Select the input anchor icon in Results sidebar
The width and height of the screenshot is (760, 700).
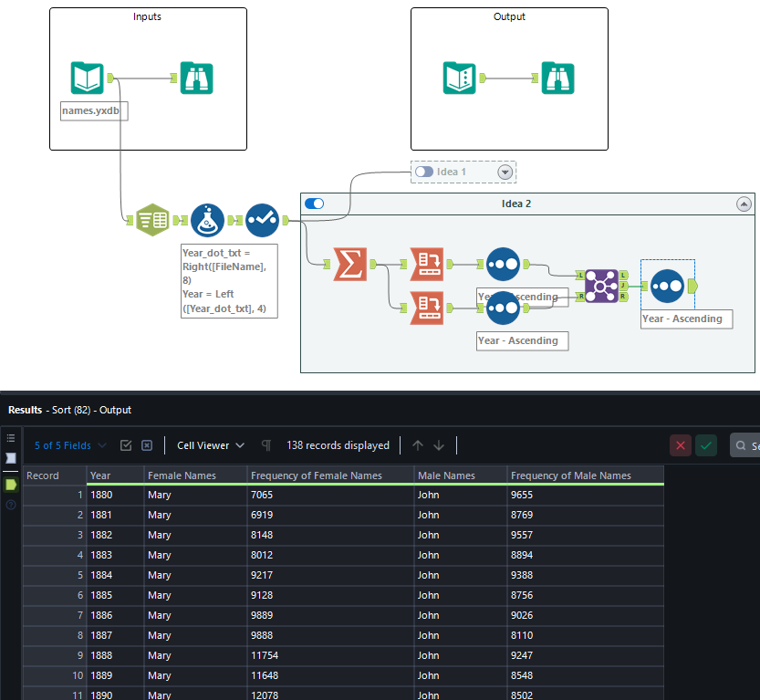11,458
